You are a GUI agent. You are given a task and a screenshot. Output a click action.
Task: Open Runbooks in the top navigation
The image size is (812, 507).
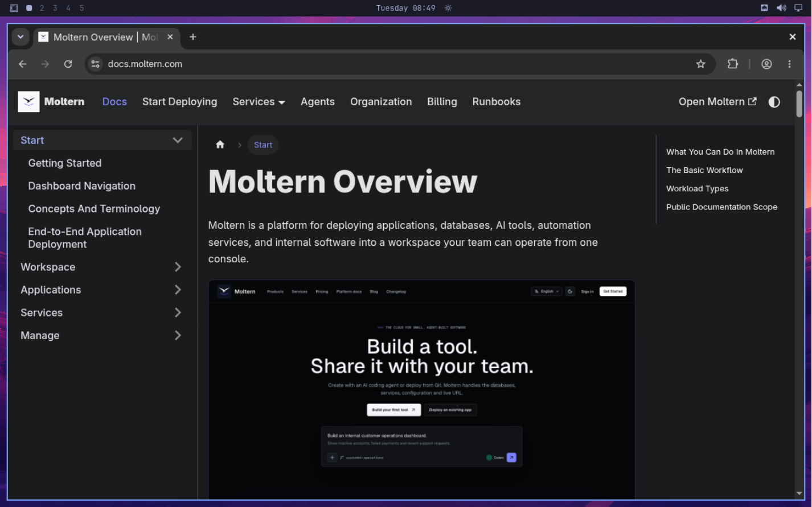tap(497, 102)
